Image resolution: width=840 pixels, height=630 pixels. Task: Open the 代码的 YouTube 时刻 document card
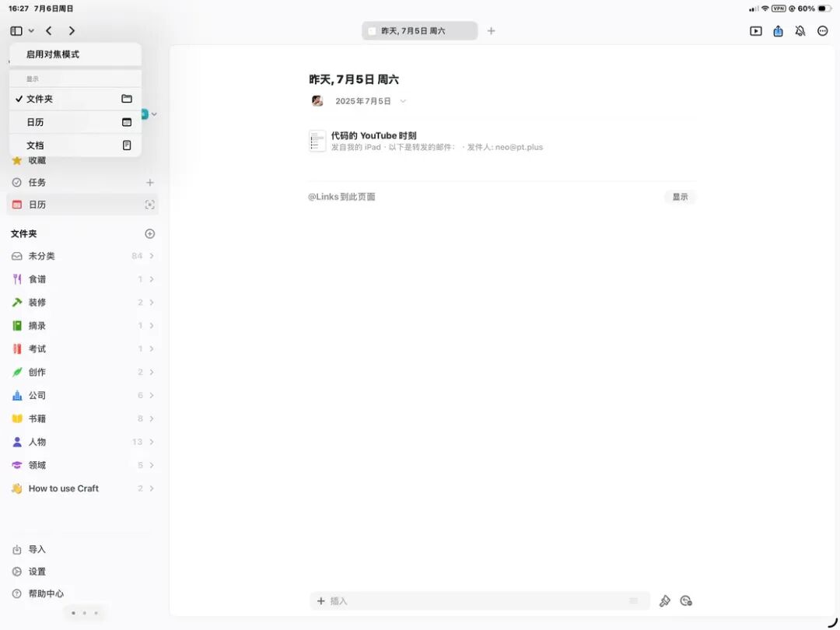tap(502, 141)
